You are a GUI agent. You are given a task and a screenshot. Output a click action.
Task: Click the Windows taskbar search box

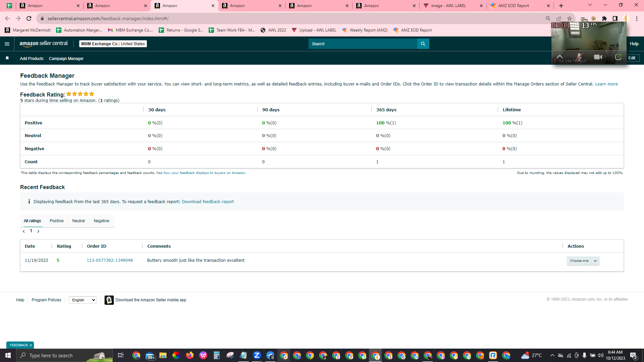65,355
